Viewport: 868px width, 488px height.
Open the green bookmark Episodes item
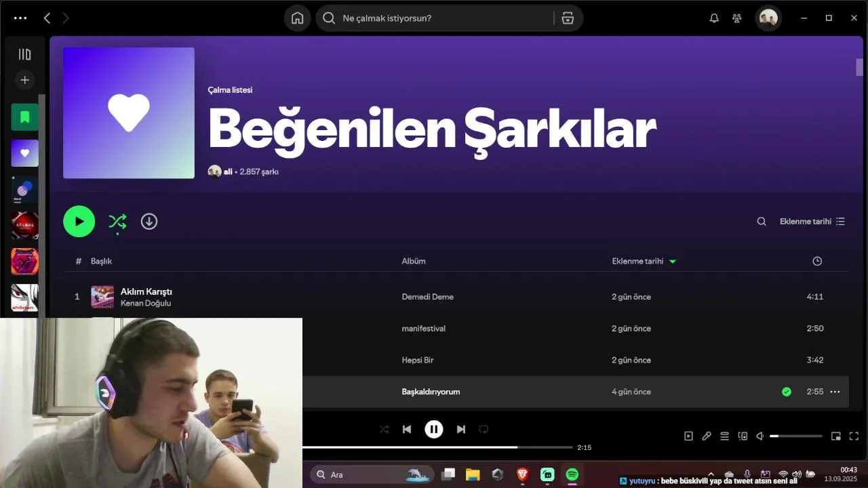(24, 117)
